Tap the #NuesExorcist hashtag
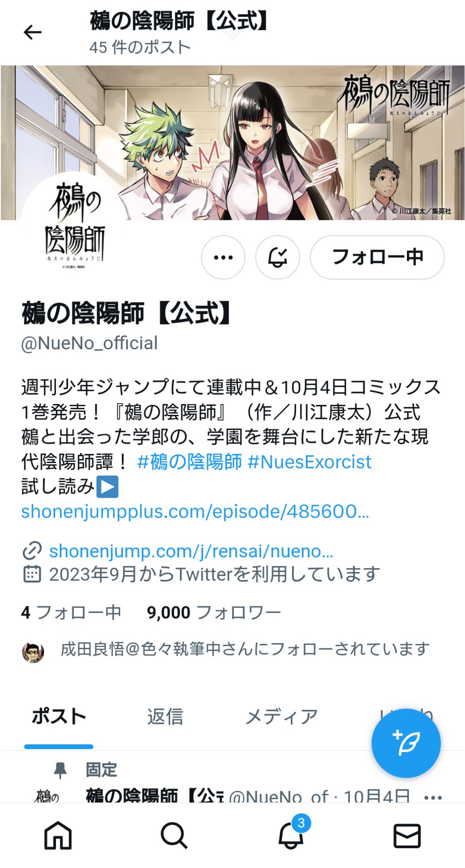465x868 pixels. pyautogui.click(x=309, y=462)
